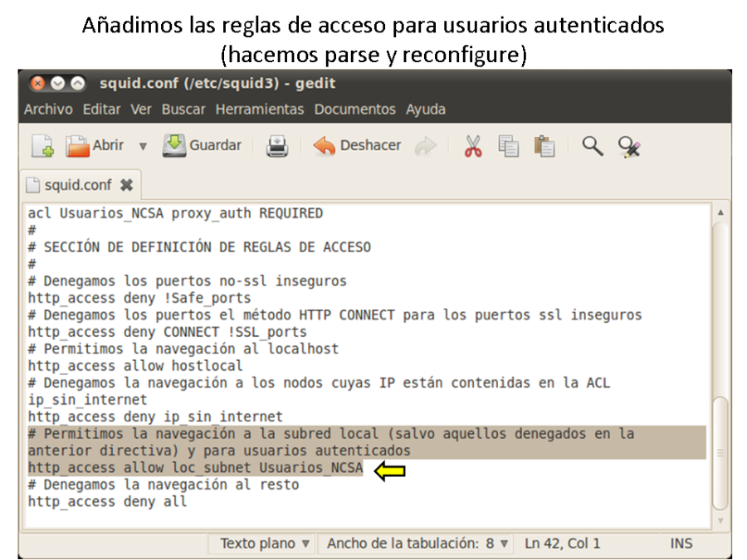Expand the Abrir recent files arrow
The image size is (747, 560).
click(143, 147)
